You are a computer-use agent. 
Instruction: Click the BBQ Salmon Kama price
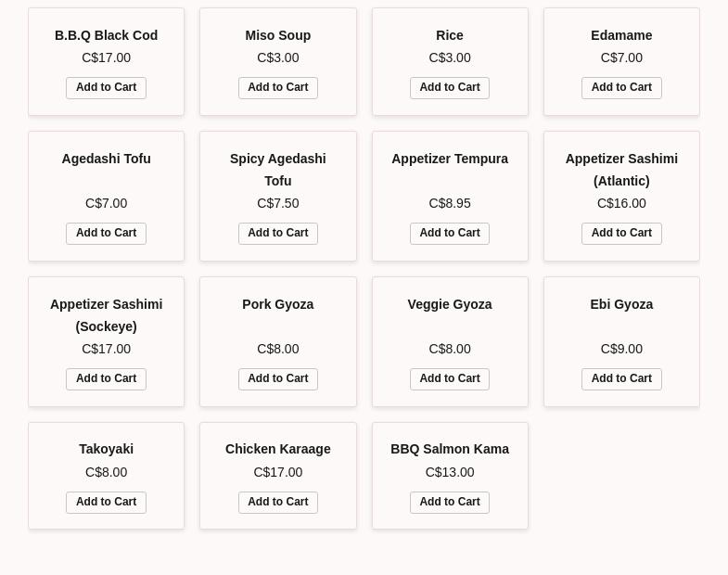450,472
